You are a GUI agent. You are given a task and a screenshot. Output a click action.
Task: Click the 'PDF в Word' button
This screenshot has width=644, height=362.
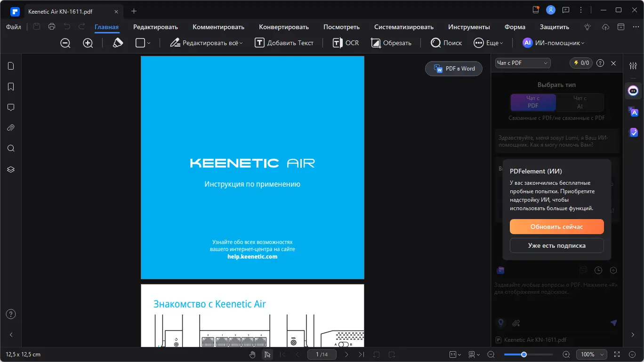point(454,69)
